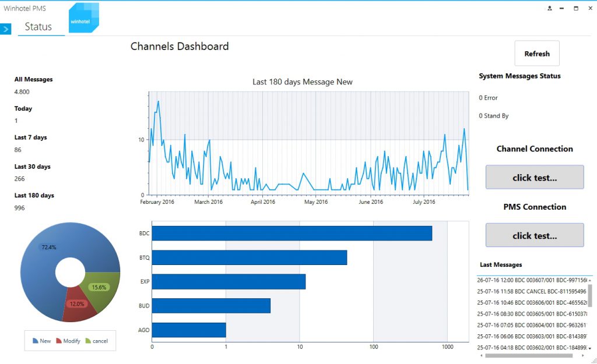Click the Last Messages scroll-right arrow
Screen dimensions: 597x364
click(583, 356)
